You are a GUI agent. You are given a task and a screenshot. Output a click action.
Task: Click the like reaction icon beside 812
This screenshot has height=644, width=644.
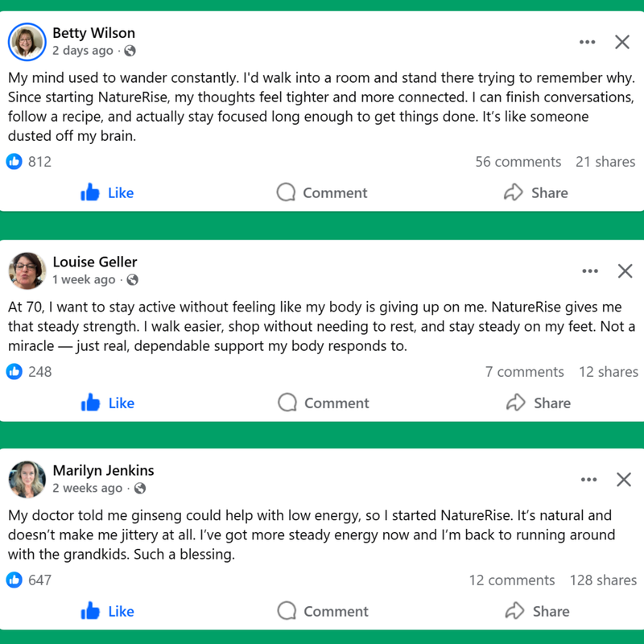click(14, 161)
